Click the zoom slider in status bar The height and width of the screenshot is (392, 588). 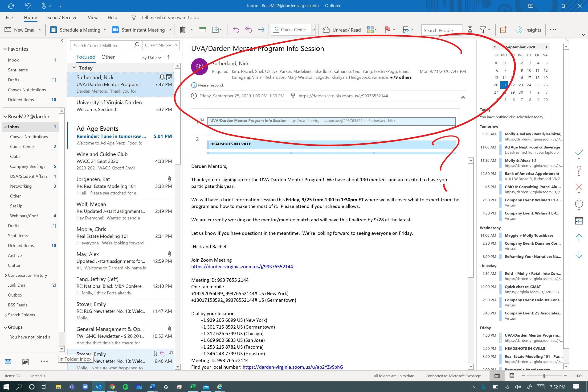coord(544,375)
